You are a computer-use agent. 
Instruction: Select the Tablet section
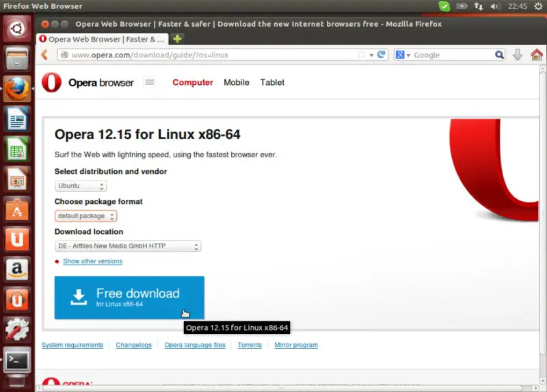pos(272,82)
